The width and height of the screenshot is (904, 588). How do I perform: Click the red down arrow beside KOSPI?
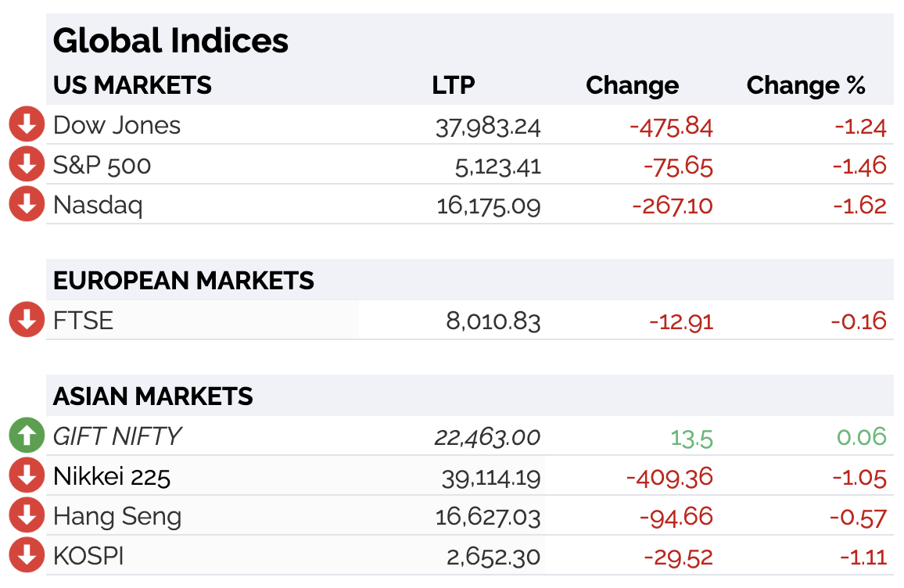coord(27,554)
